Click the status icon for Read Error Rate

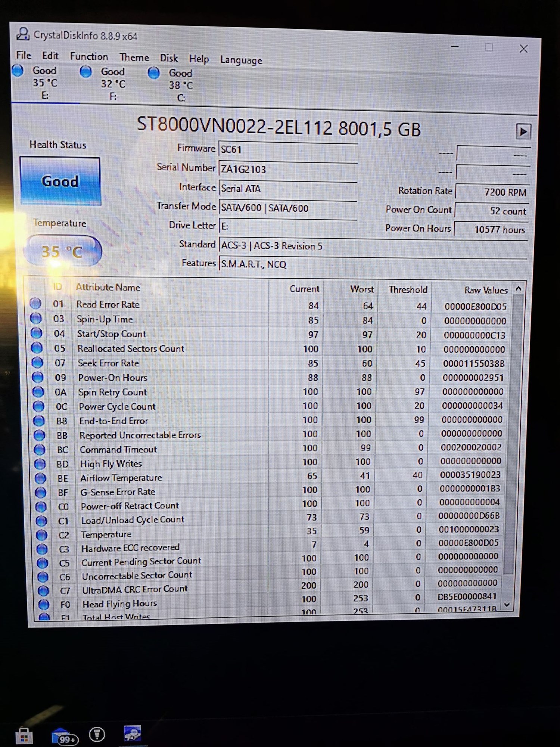[x=35, y=303]
